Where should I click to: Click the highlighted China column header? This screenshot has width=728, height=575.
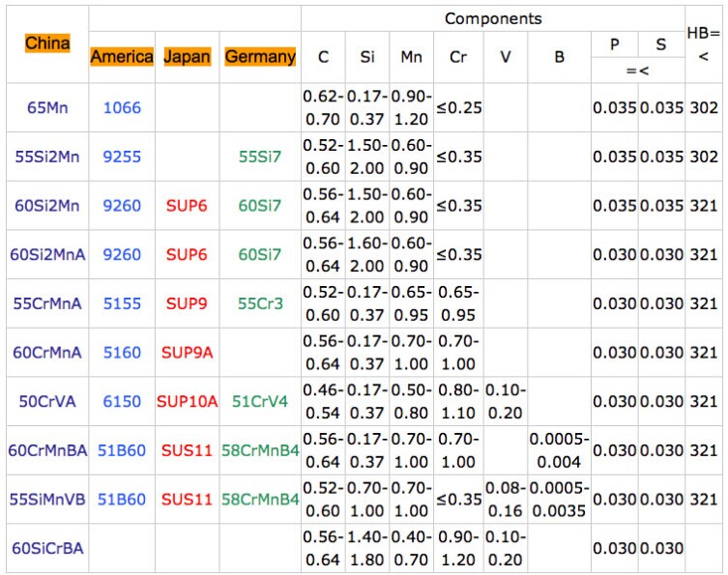tap(47, 43)
